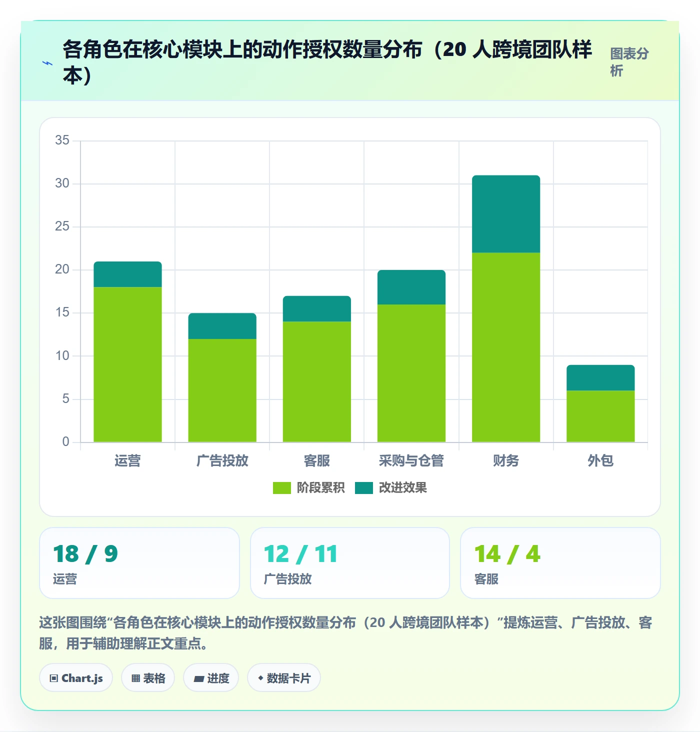Click the 35 tick on the y-axis

[62, 140]
